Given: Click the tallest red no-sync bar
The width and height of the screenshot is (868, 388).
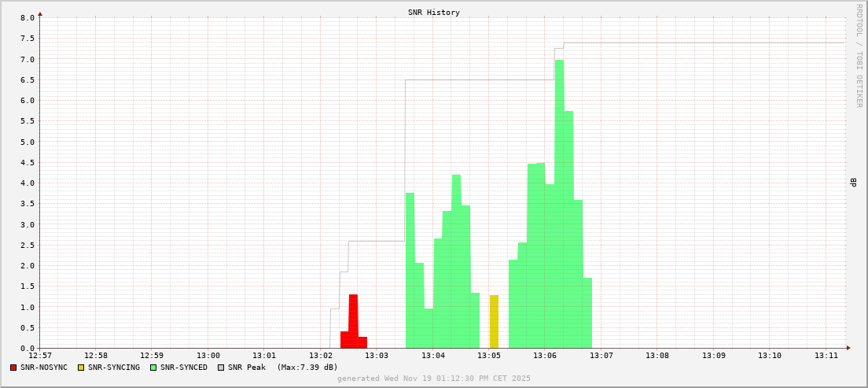Looking at the screenshot, I should coord(353,321).
